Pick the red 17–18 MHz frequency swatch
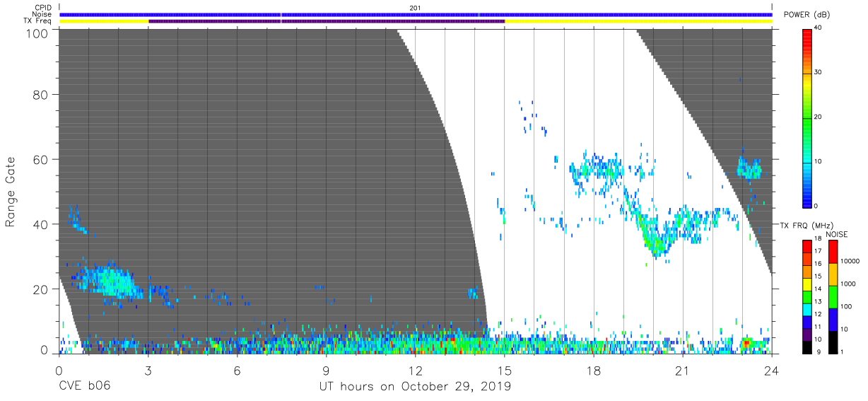This screenshot has height=401, width=868. (x=807, y=246)
